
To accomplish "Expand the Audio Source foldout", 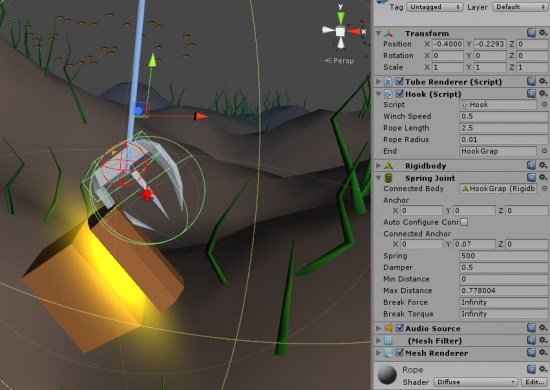I will coord(378,328).
